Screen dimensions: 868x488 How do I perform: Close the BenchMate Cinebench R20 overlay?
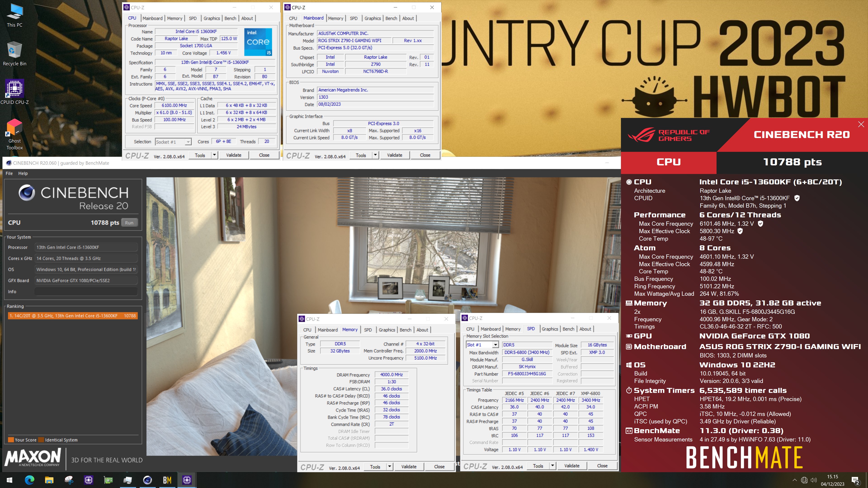[861, 124]
